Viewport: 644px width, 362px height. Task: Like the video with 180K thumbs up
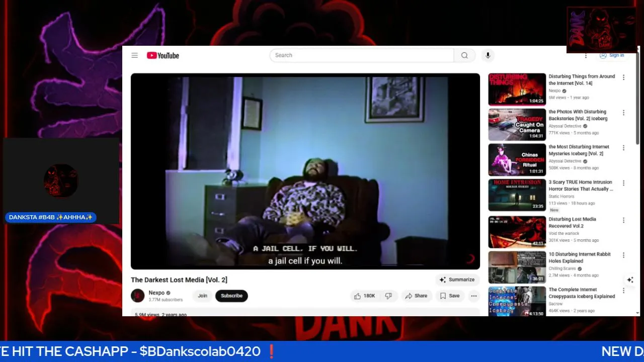[365, 296]
